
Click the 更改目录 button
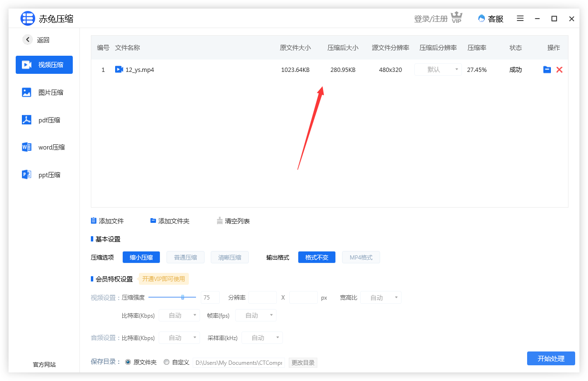(x=303, y=363)
